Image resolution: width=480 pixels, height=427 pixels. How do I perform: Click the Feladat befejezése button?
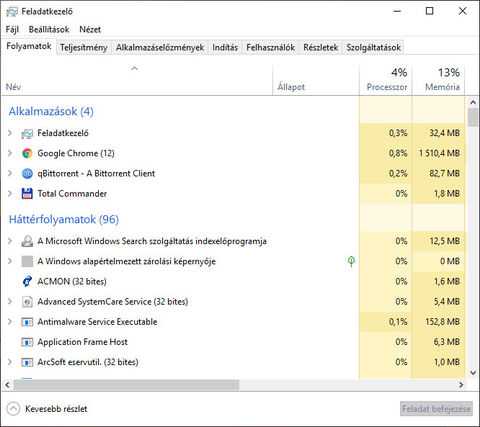436,409
